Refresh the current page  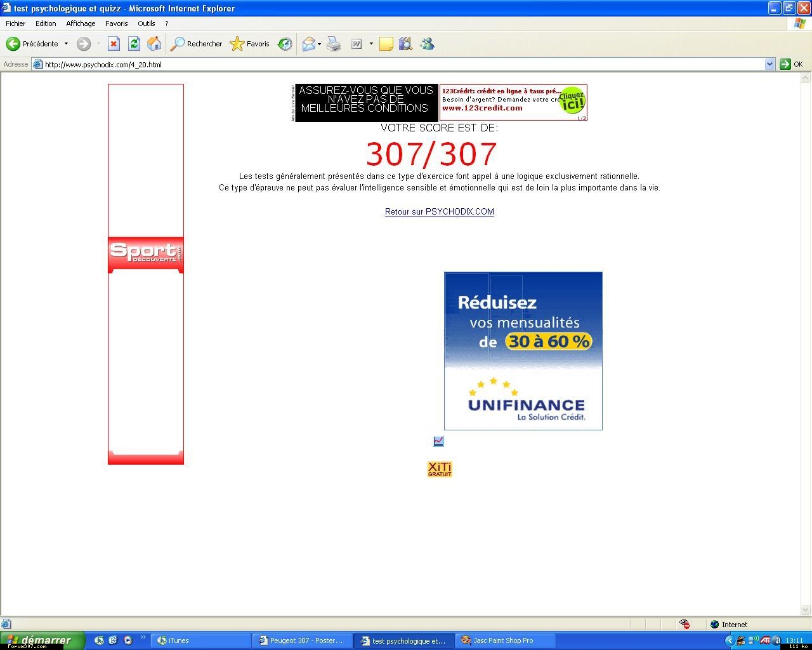tap(134, 44)
